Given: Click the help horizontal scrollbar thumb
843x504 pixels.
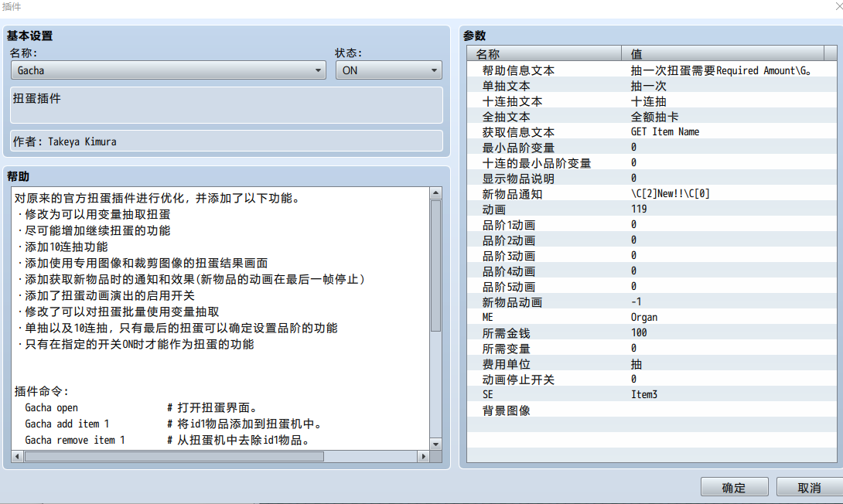Looking at the screenshot, I should 174,456.
